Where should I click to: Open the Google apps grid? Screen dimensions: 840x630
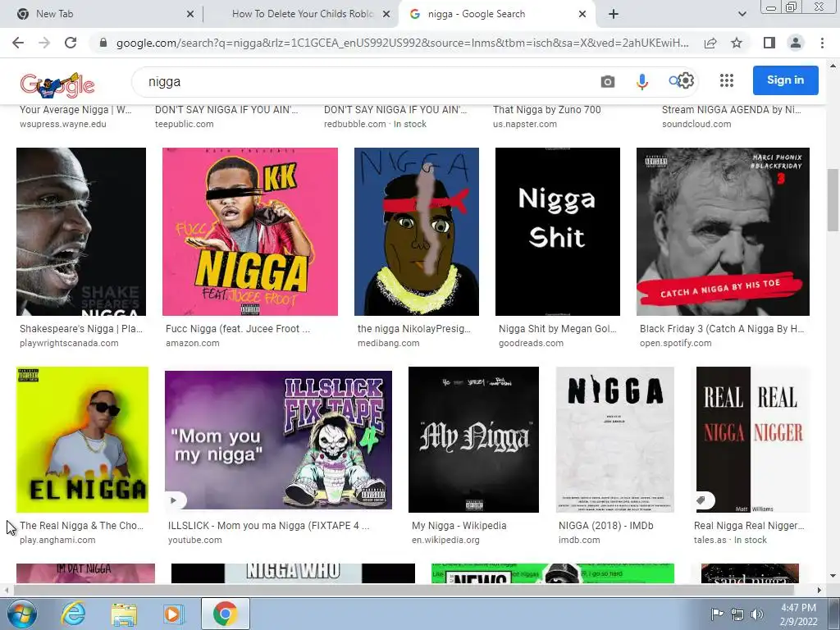tap(727, 80)
